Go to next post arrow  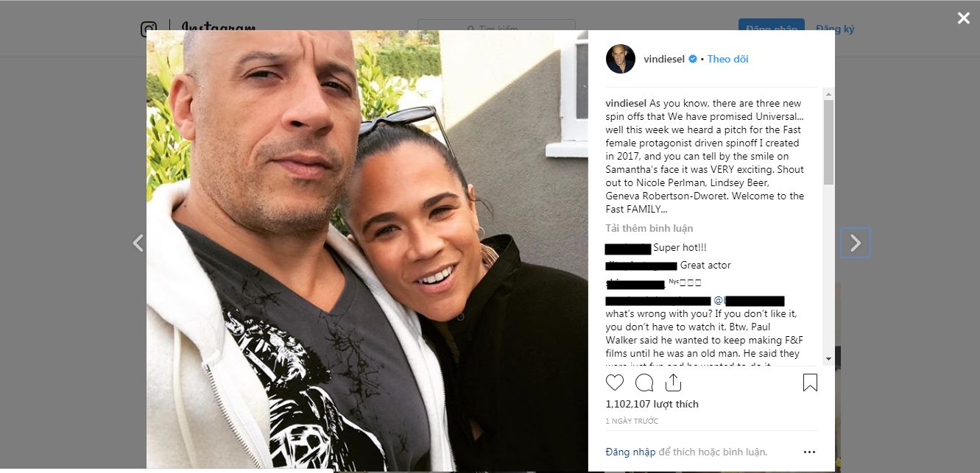click(x=856, y=243)
